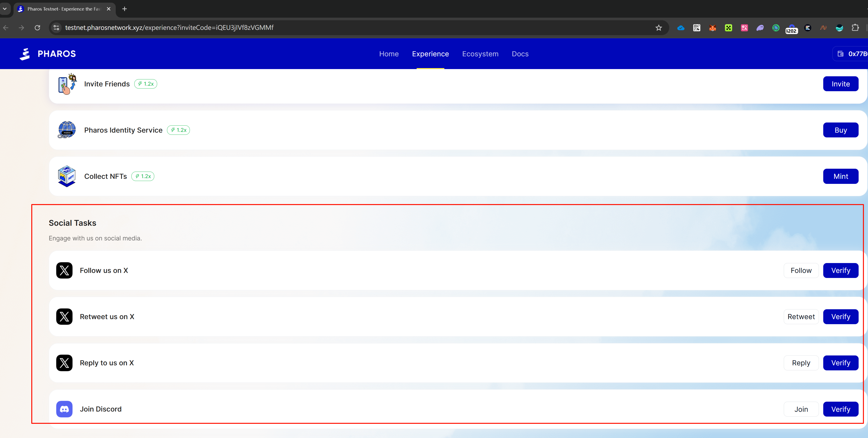
Task: Go back to previous page
Action: point(6,28)
